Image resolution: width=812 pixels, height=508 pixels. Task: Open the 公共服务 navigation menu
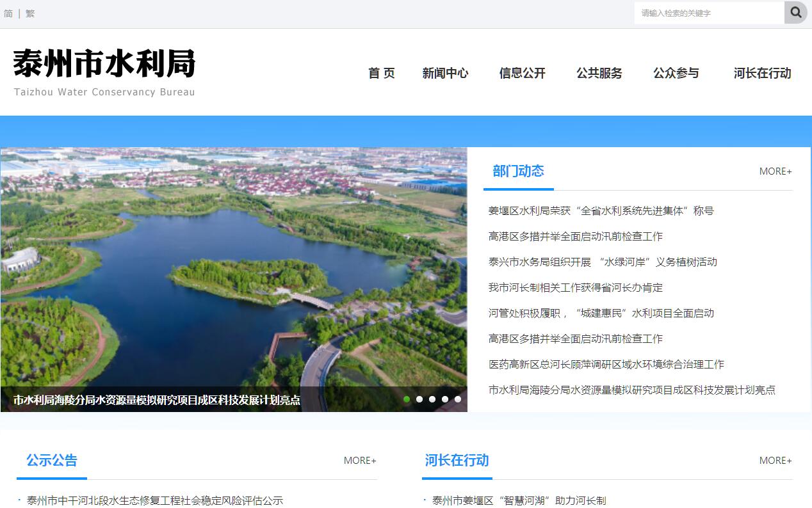(x=599, y=74)
